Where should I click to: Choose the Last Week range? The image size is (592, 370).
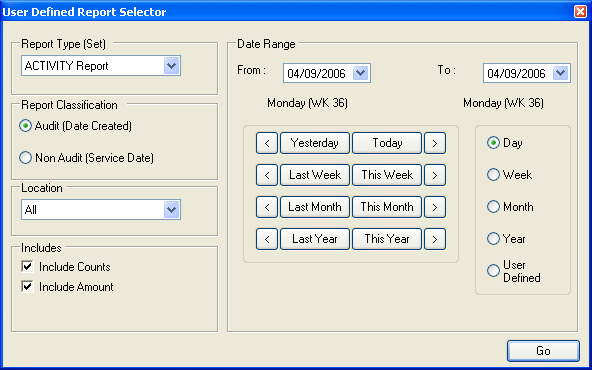point(315,175)
